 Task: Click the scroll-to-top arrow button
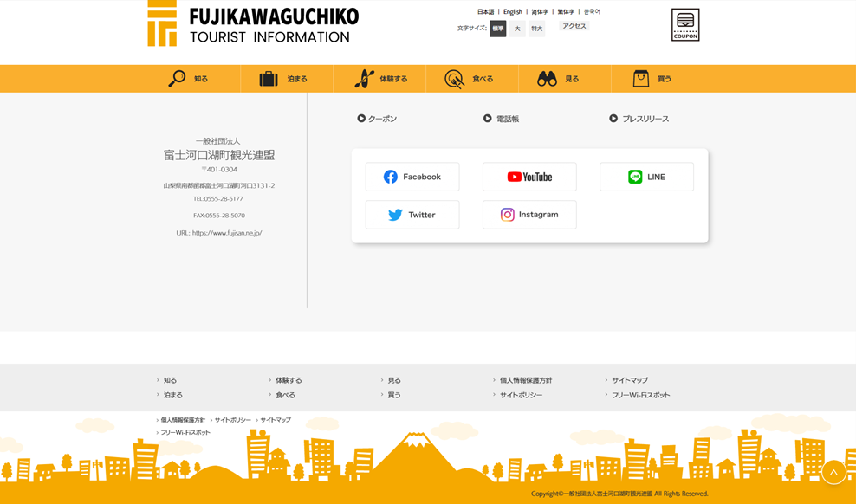[833, 472]
